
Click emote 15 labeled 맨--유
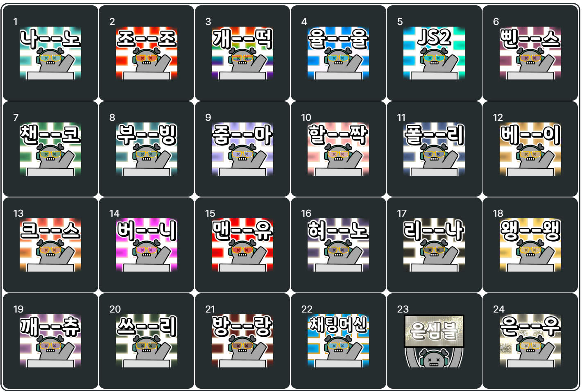click(242, 245)
